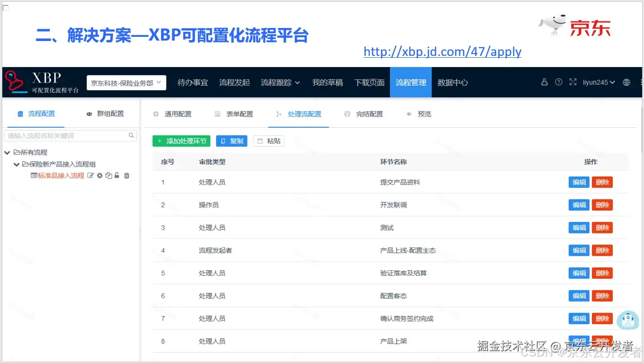Viewport: 644px width, 363px height.
Task: Click 删除 for the 测试 row
Action: tap(602, 228)
